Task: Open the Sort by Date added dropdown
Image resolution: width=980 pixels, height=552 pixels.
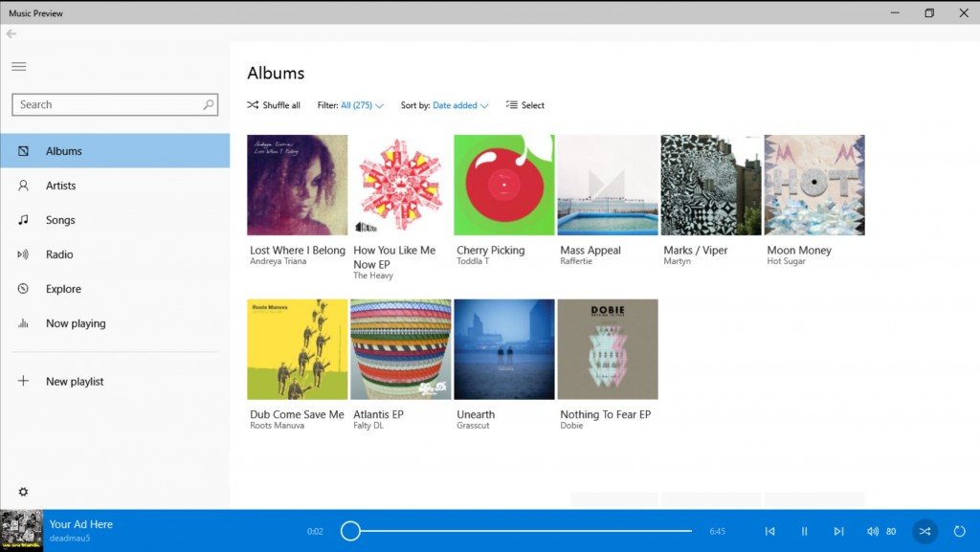Action: 459,105
